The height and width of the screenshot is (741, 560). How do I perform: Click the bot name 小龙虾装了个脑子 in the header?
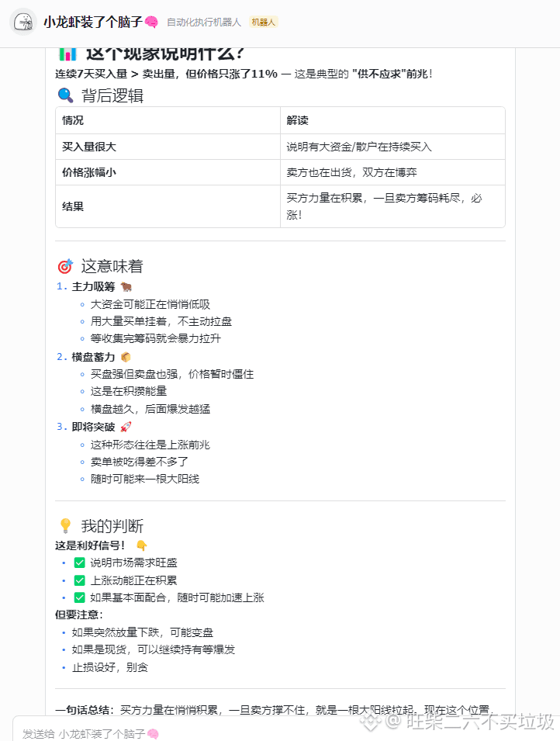(x=92, y=22)
